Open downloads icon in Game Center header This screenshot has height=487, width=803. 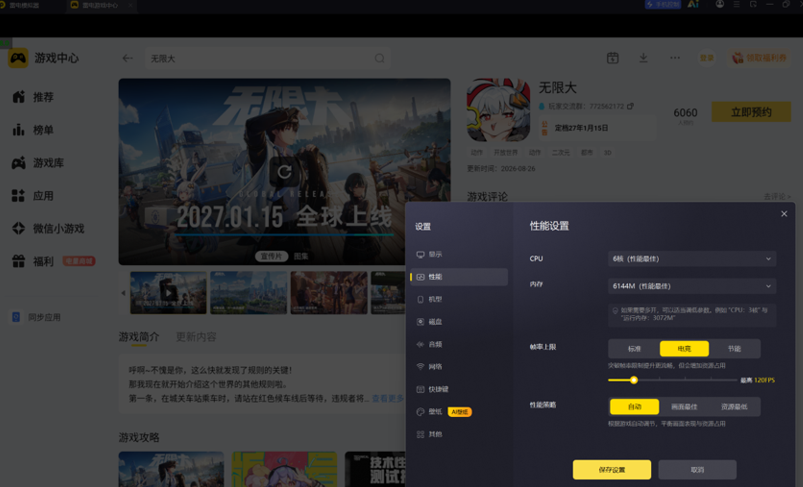click(x=643, y=58)
